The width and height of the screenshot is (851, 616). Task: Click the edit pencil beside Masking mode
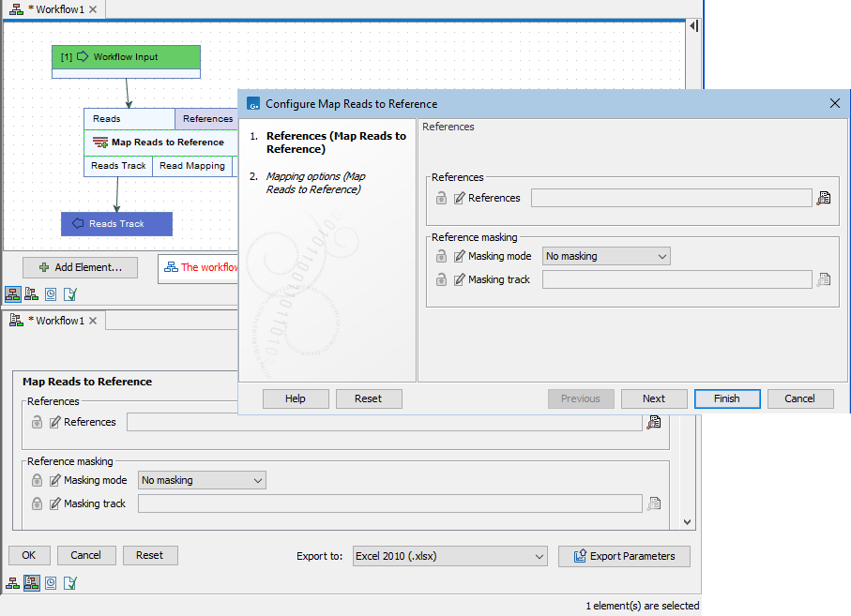(456, 255)
